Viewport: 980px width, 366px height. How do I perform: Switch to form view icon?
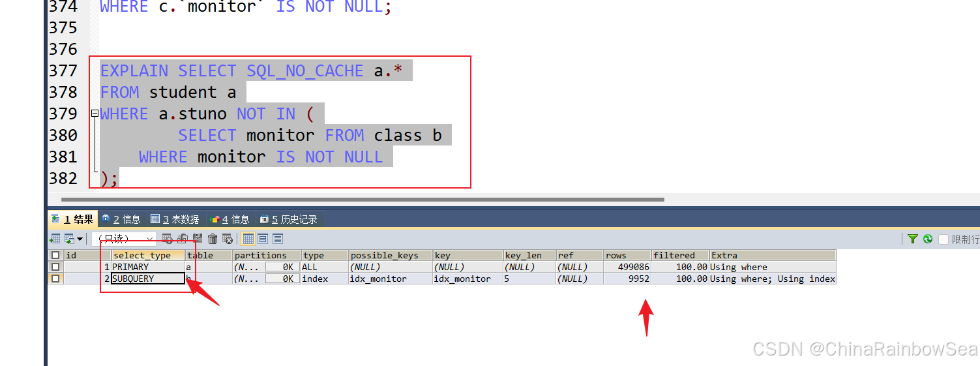263,239
